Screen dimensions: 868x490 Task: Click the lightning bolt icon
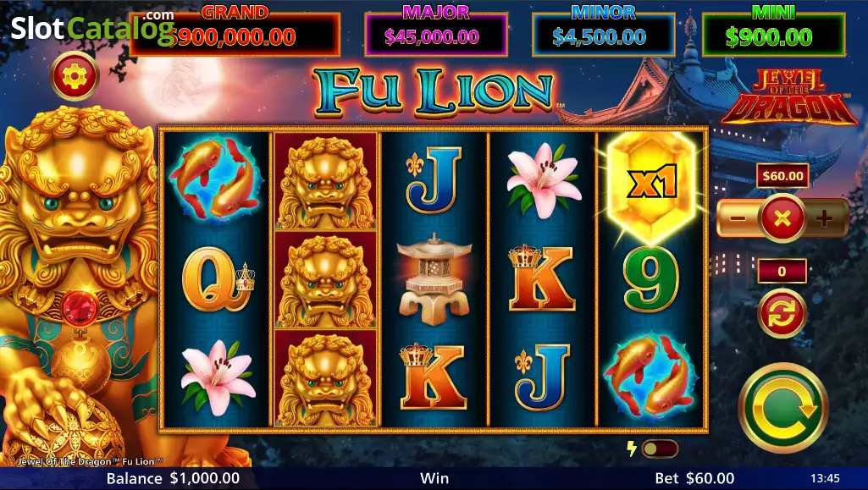[631, 449]
